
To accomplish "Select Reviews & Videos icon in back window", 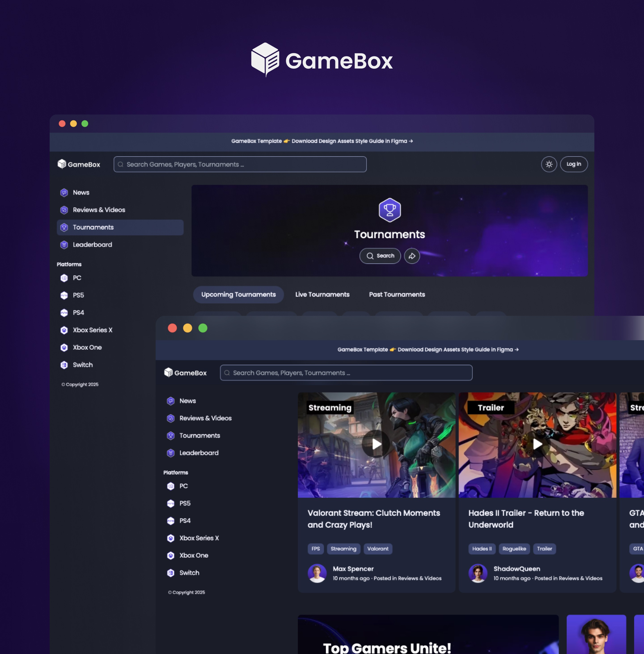I will (64, 210).
